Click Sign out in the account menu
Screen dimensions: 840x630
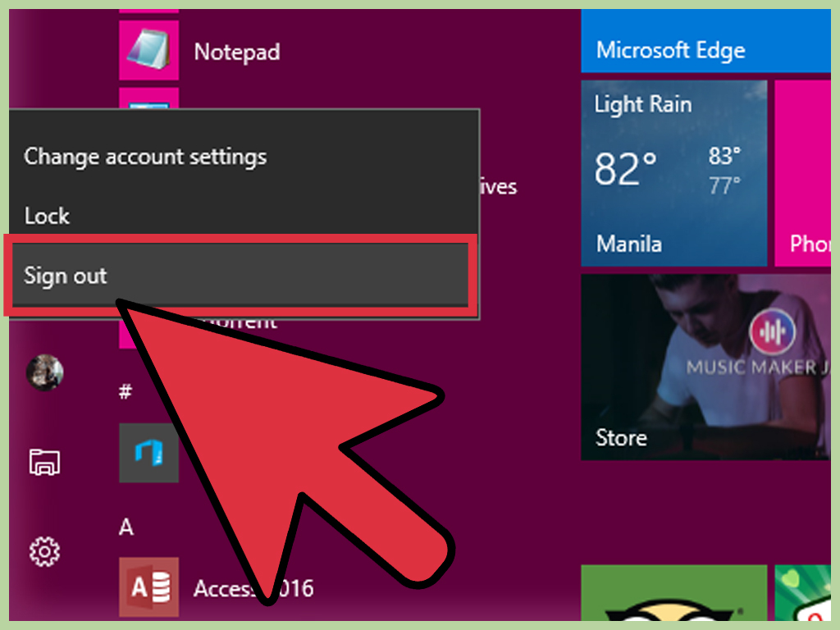point(240,276)
